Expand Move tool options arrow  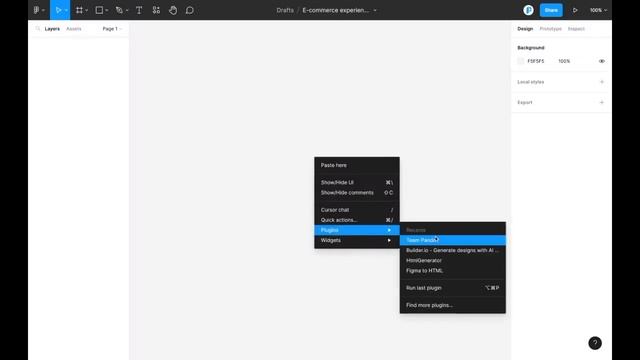coord(66,10)
